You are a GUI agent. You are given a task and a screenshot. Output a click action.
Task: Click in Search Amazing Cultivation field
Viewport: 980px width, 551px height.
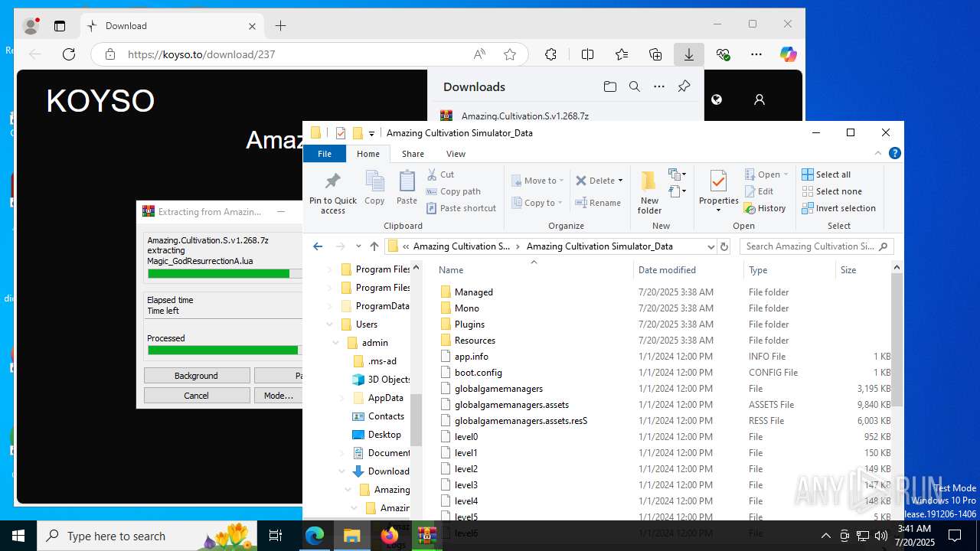(817, 246)
